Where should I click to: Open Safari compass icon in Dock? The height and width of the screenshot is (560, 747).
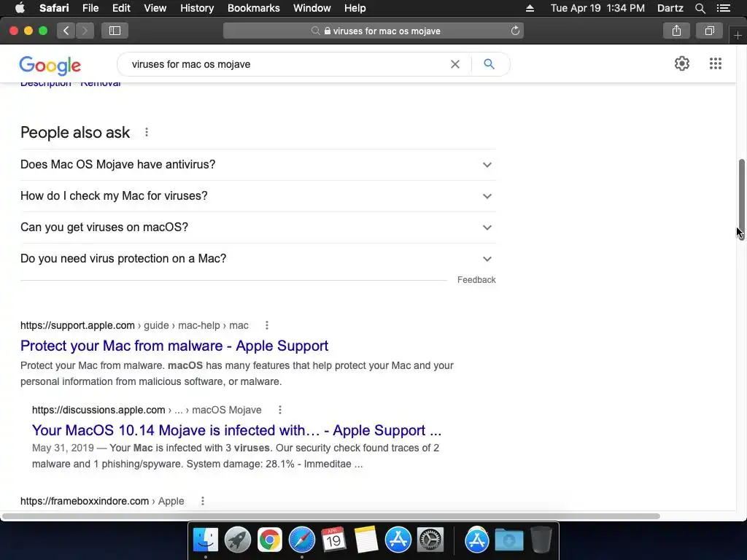coord(301,540)
